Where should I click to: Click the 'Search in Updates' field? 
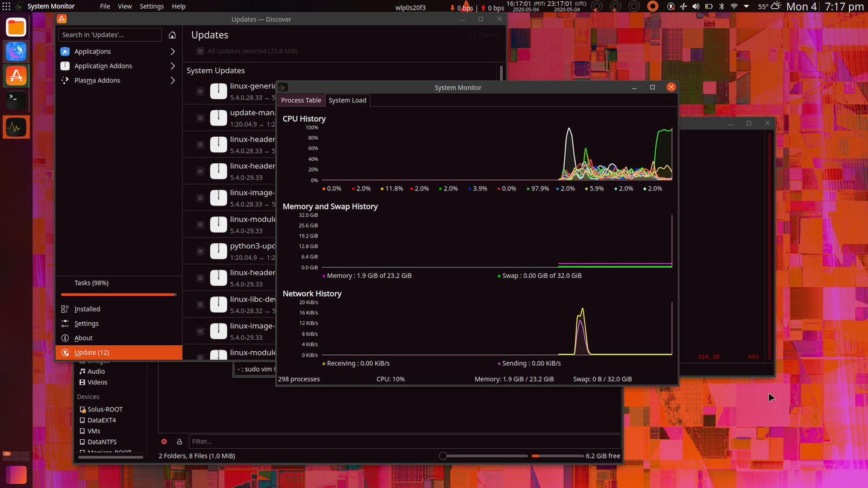click(x=110, y=35)
